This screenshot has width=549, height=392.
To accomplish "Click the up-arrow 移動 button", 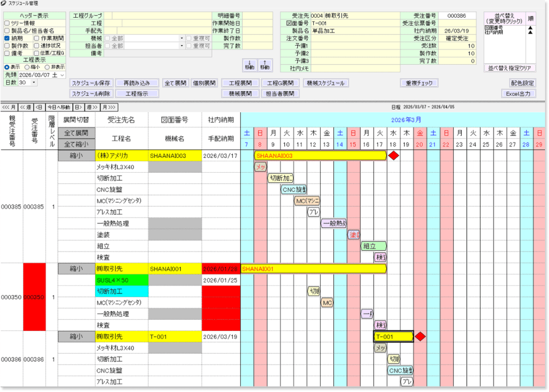I will coord(265,65).
